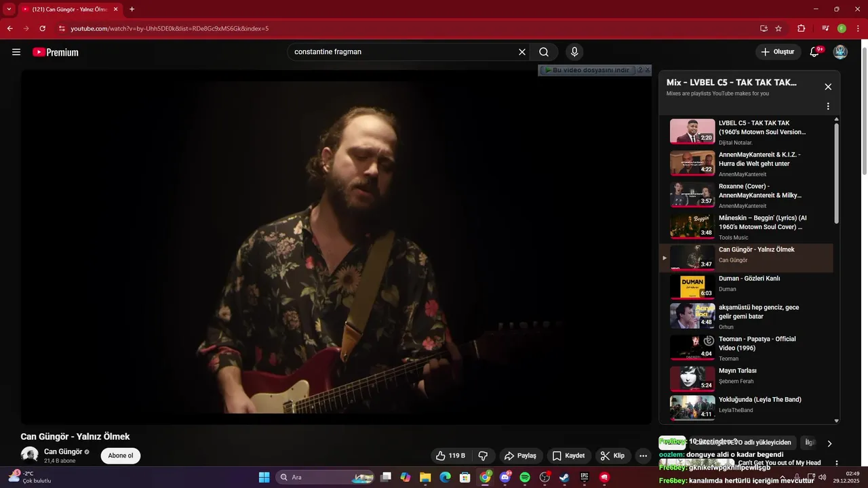The width and height of the screenshot is (868, 488).
Task: Start voice search with the microphone
Action: (x=574, y=52)
